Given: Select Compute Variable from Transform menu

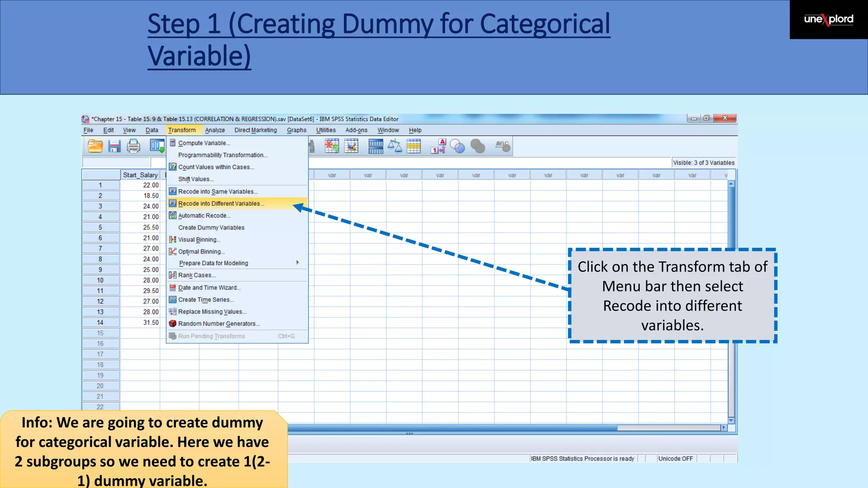Looking at the screenshot, I should (x=204, y=143).
